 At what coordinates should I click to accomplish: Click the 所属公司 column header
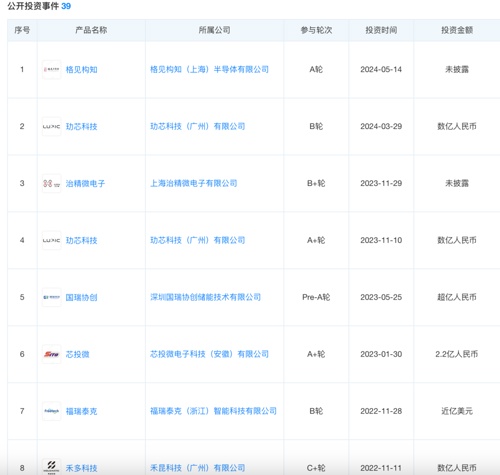point(214,30)
